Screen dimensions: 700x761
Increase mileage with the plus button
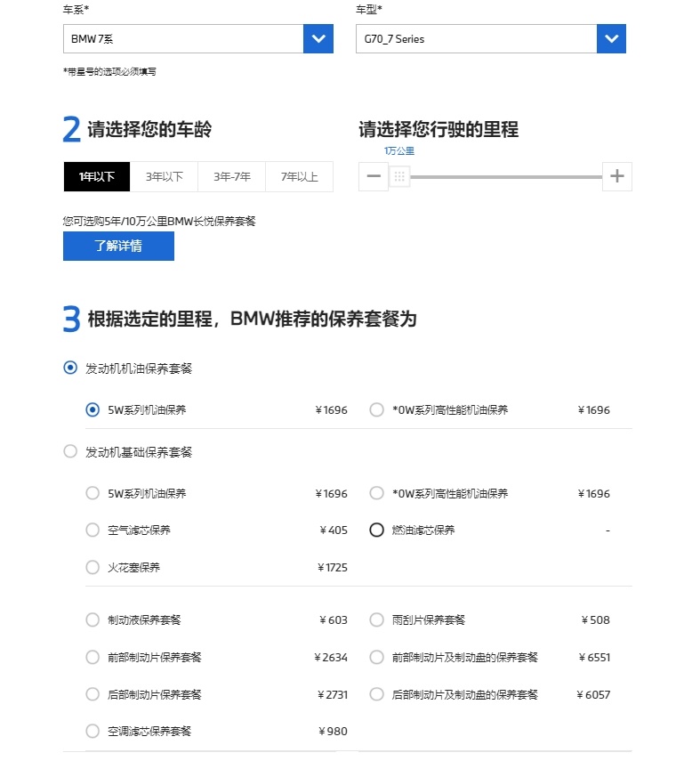pyautogui.click(x=617, y=176)
